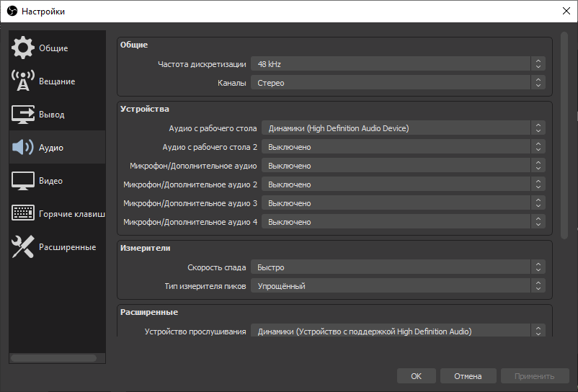Expand the Каналы Стерео dropdown
The image size is (578, 392).
point(398,83)
